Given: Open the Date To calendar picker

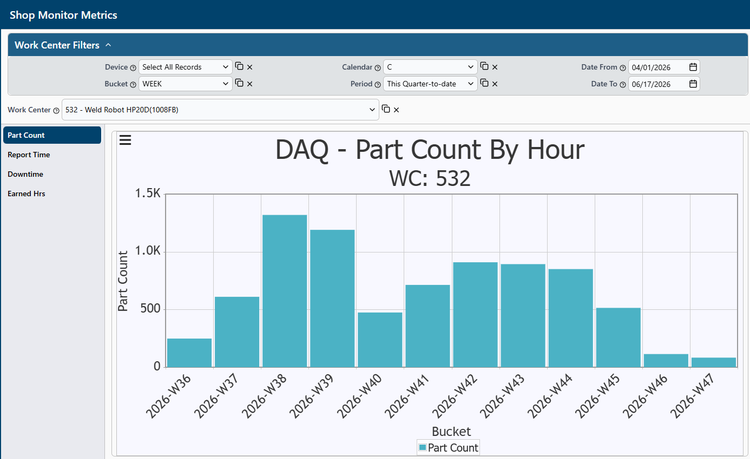Looking at the screenshot, I should (693, 84).
